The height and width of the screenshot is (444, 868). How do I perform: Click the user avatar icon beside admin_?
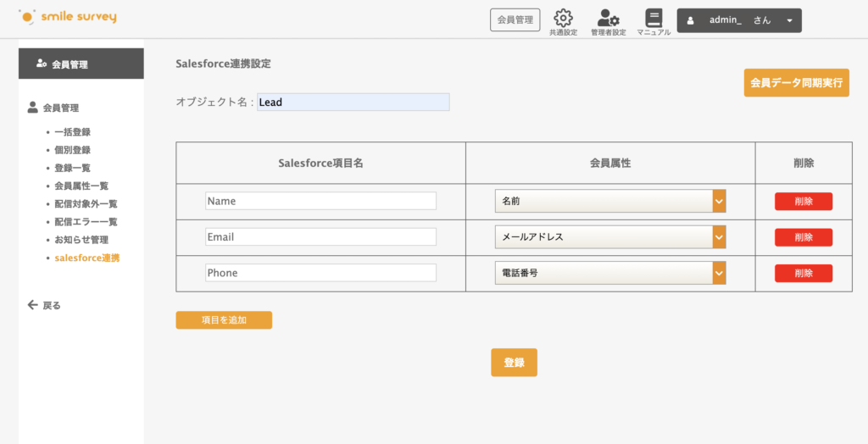coord(691,20)
